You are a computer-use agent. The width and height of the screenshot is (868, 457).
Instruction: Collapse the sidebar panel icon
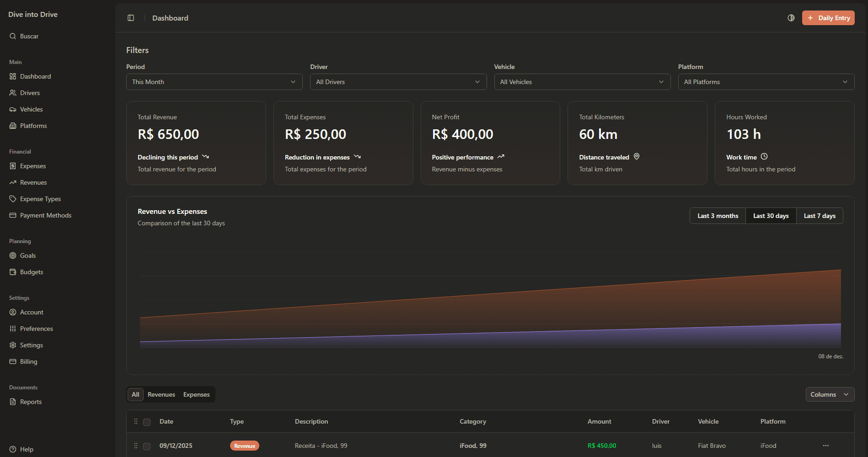[x=131, y=18]
